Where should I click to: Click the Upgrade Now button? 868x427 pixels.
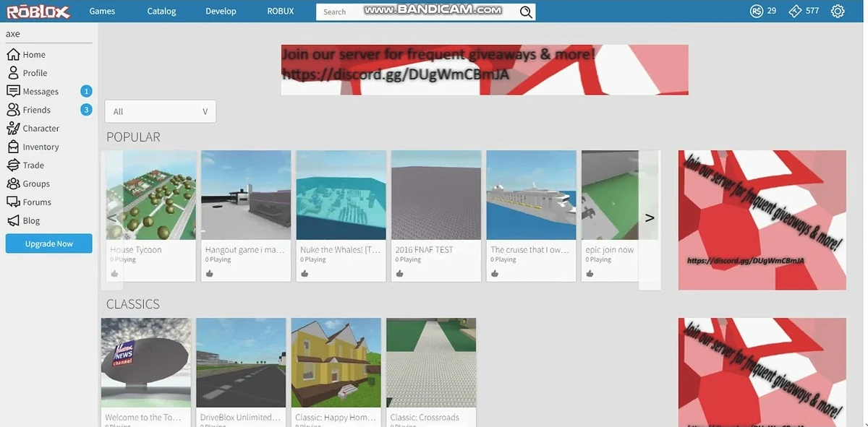point(48,243)
